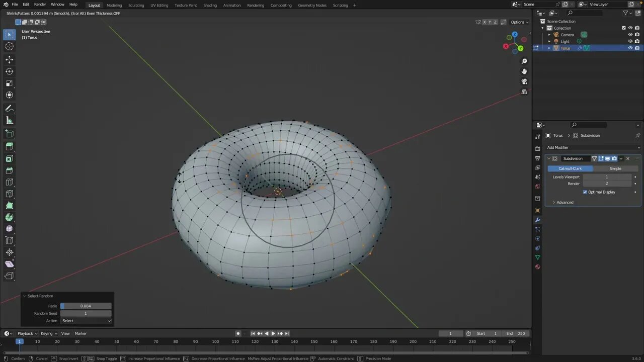The width and height of the screenshot is (644, 362).
Task: Collapse the Subdivision modifier panel
Action: pyautogui.click(x=549, y=158)
